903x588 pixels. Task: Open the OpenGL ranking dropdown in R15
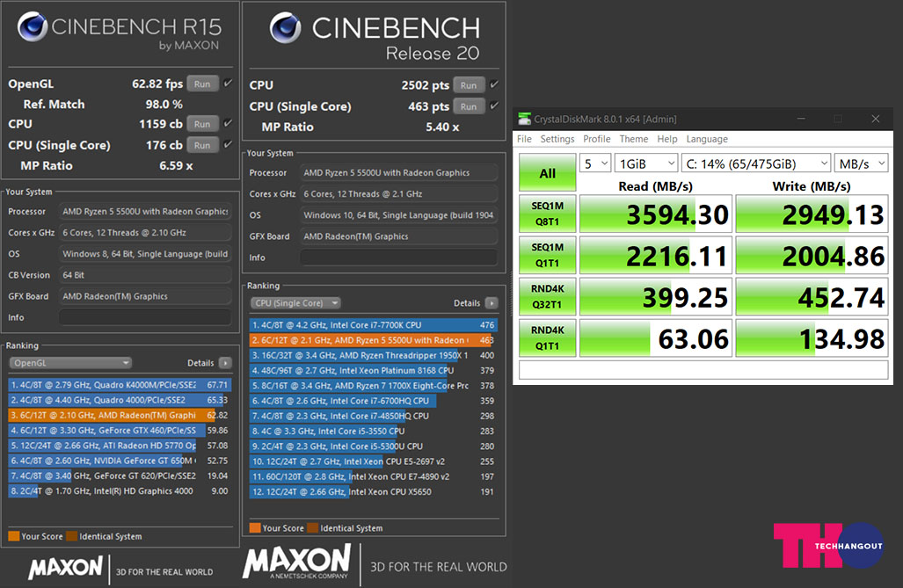70,363
